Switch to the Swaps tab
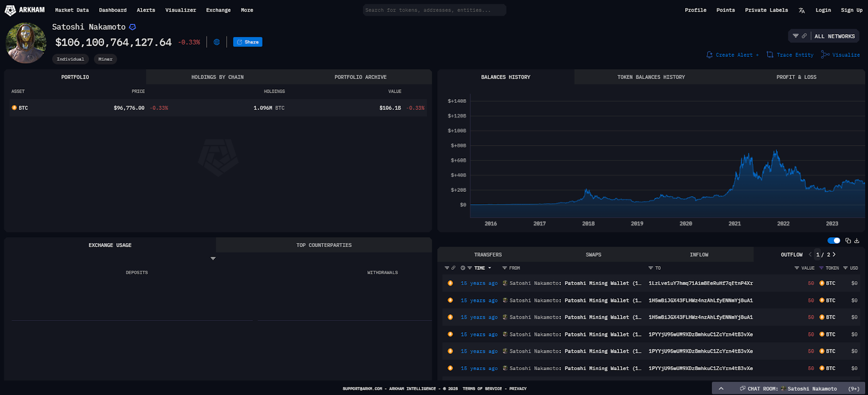Image resolution: width=868 pixels, height=395 pixels. 593,255
